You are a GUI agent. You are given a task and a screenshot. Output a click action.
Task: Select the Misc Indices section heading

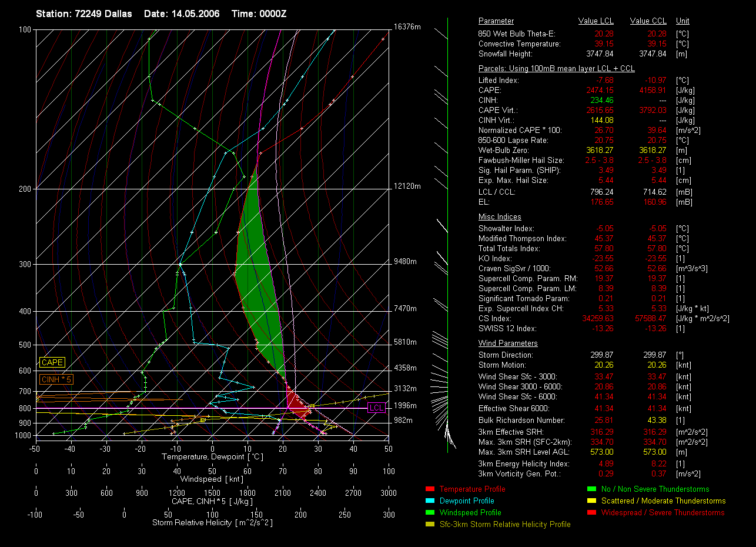[500, 217]
